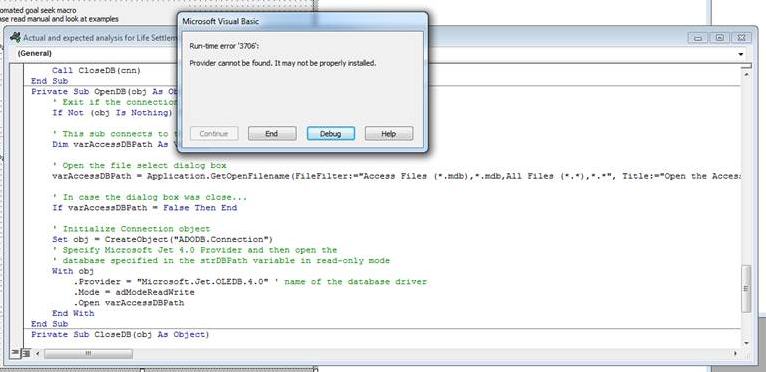
Task: Click the disabled Continue button
Action: [x=214, y=133]
